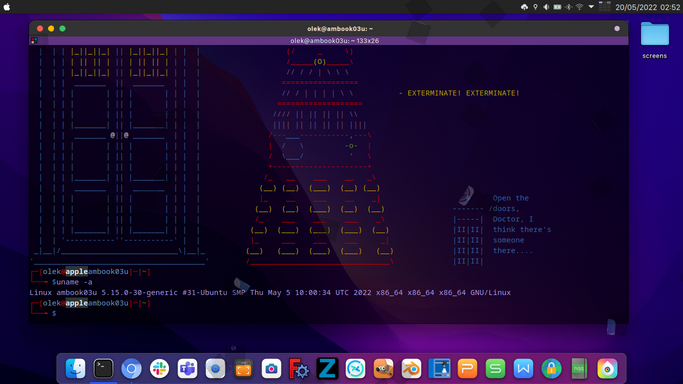This screenshot has width=683, height=384.
Task: Launch FreeCAD red F gear icon
Action: point(299,369)
